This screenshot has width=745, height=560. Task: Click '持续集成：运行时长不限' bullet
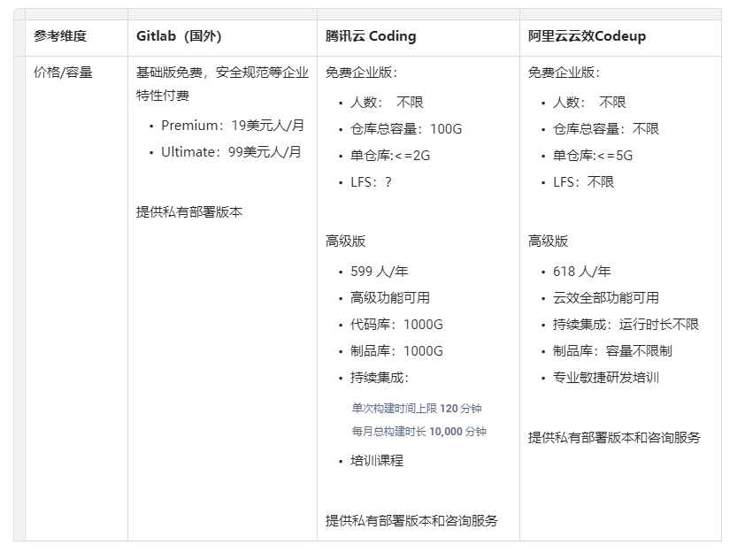coord(626,325)
